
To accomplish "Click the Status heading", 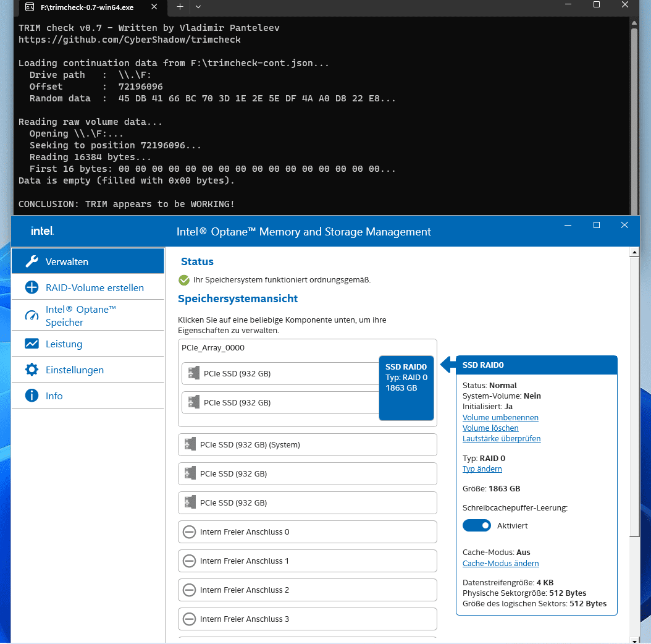I will pyautogui.click(x=197, y=261).
